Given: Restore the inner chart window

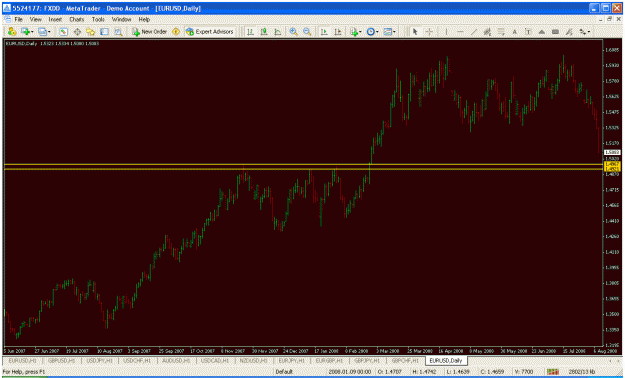Looking at the screenshot, I should [610, 19].
